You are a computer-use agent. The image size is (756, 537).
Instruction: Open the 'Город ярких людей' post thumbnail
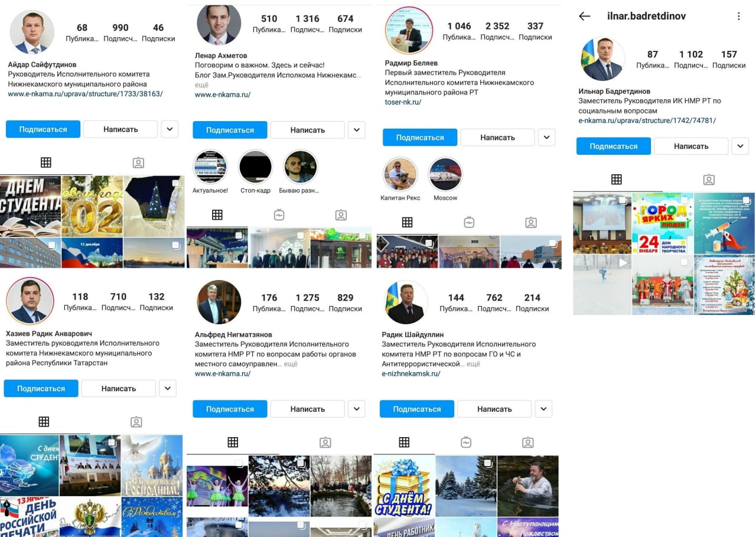662,223
